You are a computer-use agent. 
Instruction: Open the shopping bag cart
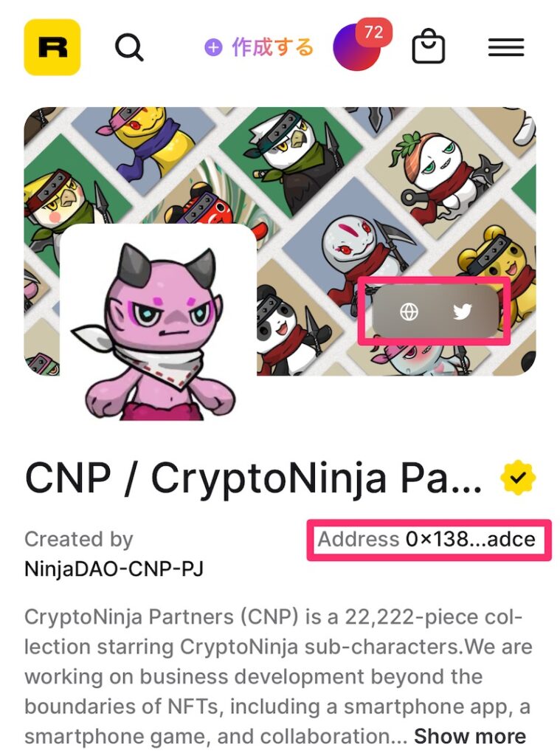(x=429, y=47)
